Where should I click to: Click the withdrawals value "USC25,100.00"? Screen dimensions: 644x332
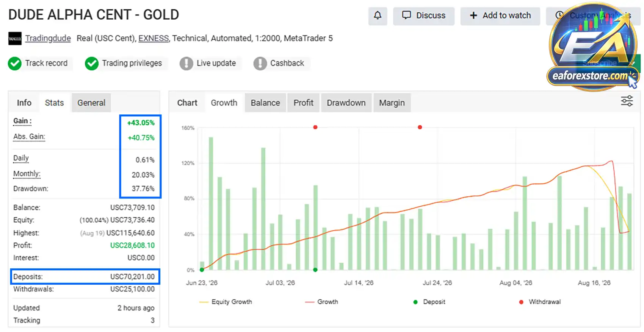pyautogui.click(x=132, y=289)
